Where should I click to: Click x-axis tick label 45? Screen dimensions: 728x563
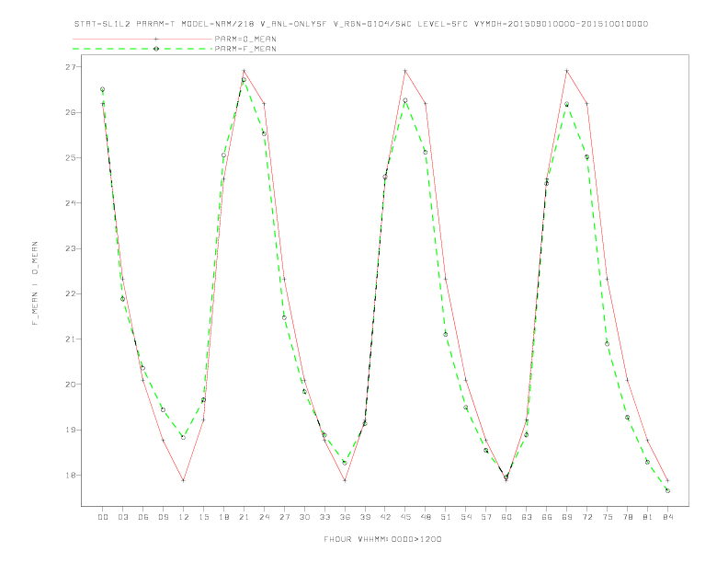pyautogui.click(x=405, y=517)
